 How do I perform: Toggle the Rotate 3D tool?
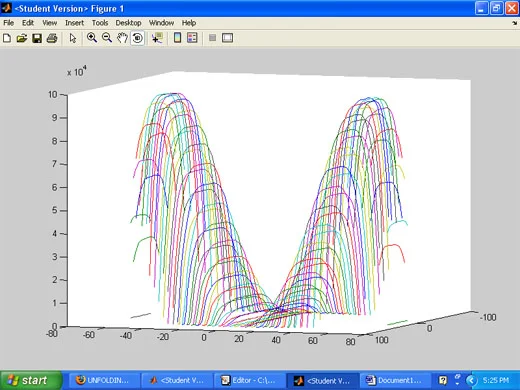coord(137,38)
